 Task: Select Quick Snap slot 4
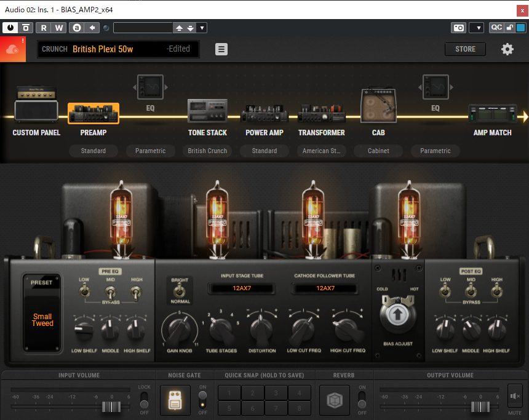[299, 393]
